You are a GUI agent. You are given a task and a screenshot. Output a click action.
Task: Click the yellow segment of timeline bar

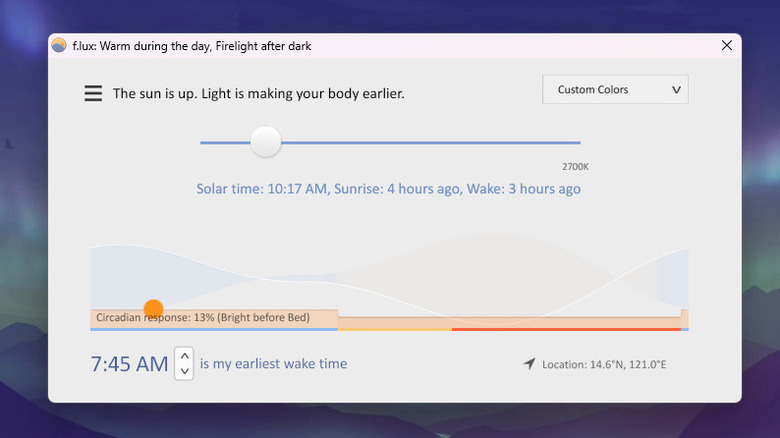395,329
